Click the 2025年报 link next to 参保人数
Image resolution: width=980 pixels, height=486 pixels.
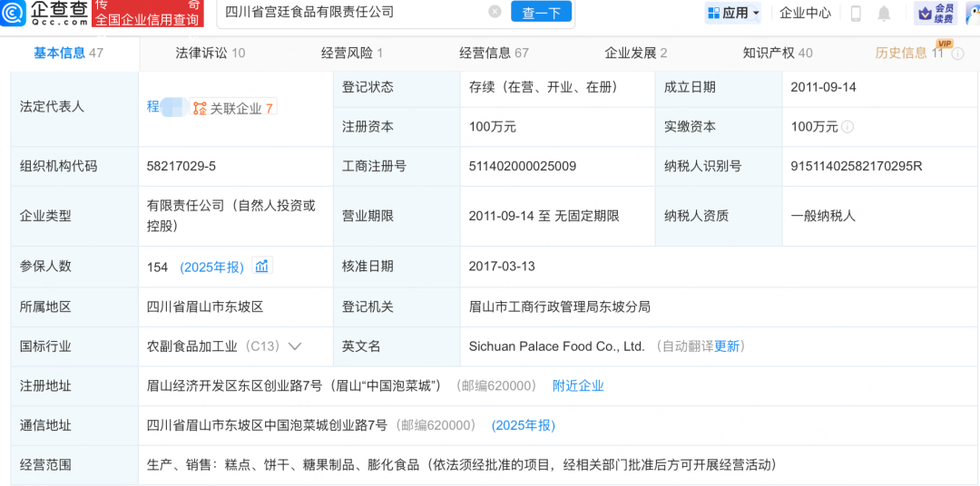[x=211, y=267]
